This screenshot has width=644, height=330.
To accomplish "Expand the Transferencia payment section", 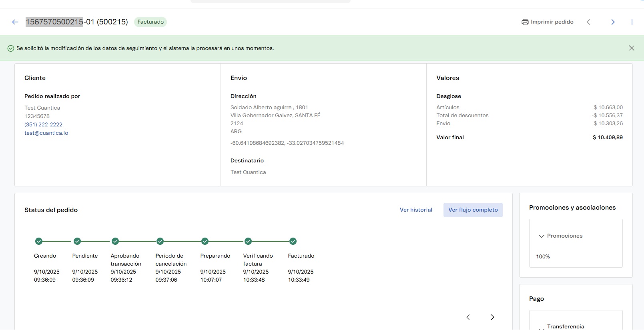I will pyautogui.click(x=542, y=327).
